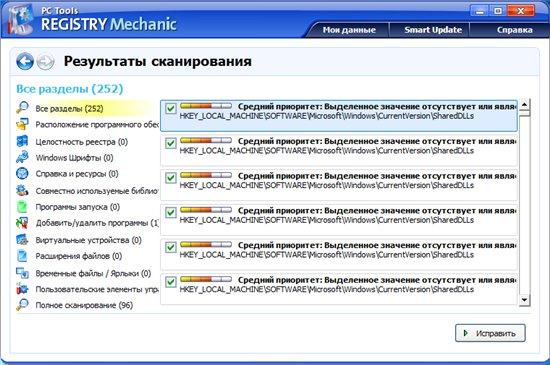Click priority meter of third result
Image resolution: width=550 pixels, height=365 pixels.
[206, 175]
